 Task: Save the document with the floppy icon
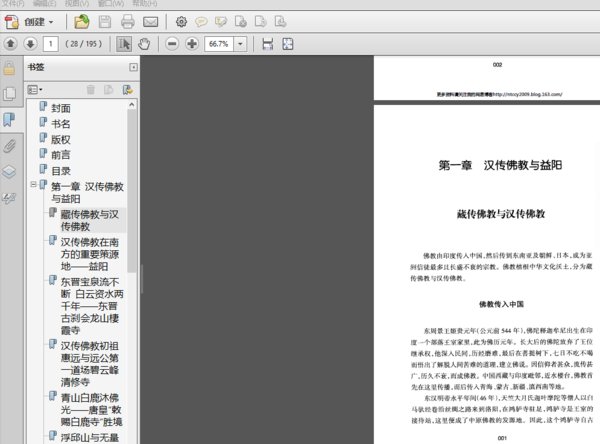click(x=105, y=22)
